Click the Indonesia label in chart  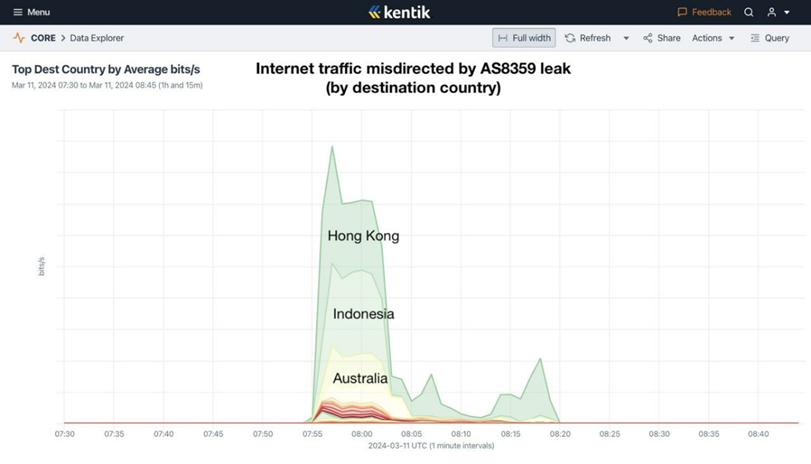[363, 314]
